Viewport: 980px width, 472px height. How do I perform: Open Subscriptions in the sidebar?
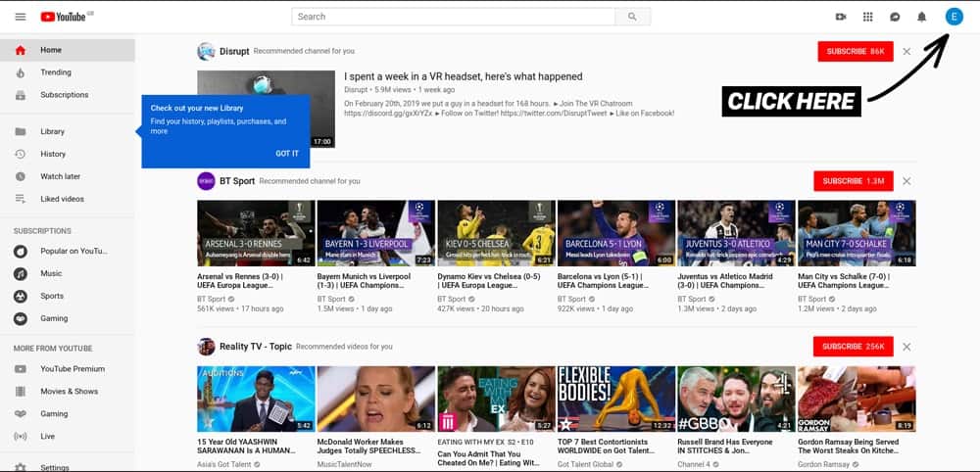[x=68, y=95]
